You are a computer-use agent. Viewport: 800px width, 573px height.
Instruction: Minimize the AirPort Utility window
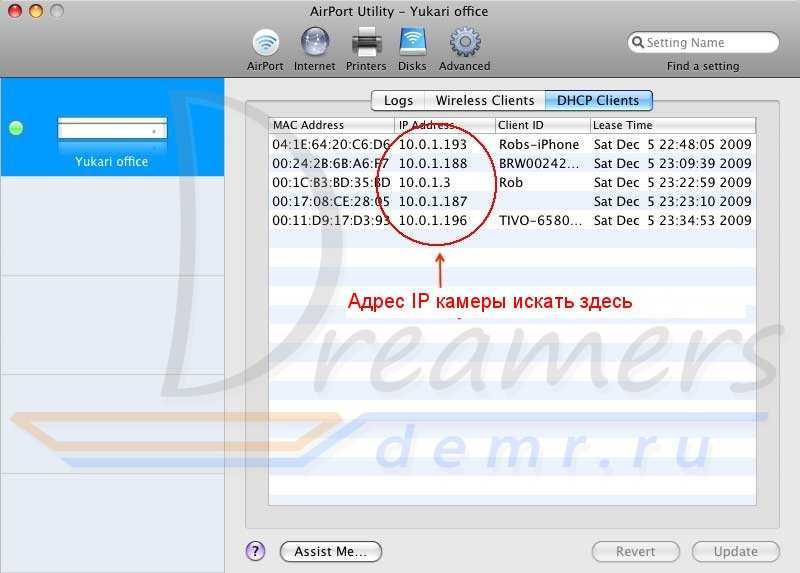click(36, 10)
